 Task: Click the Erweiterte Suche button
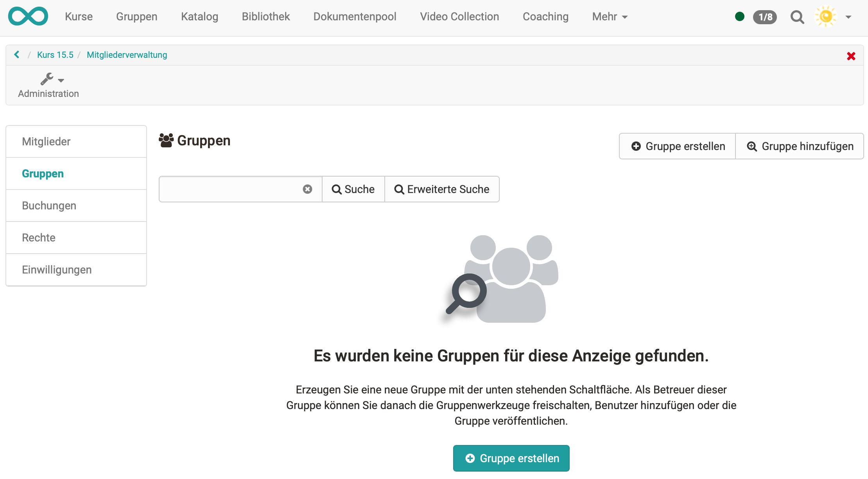(x=442, y=189)
